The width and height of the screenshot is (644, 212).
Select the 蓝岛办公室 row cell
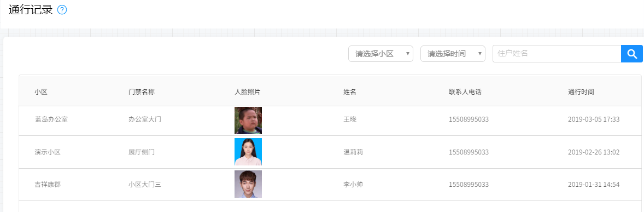51,119
